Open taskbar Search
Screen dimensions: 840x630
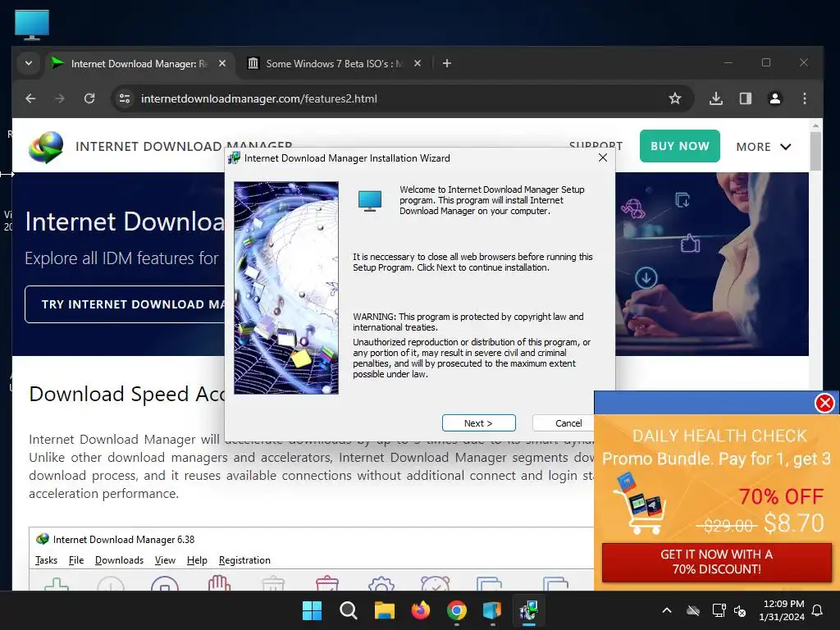[x=348, y=610]
